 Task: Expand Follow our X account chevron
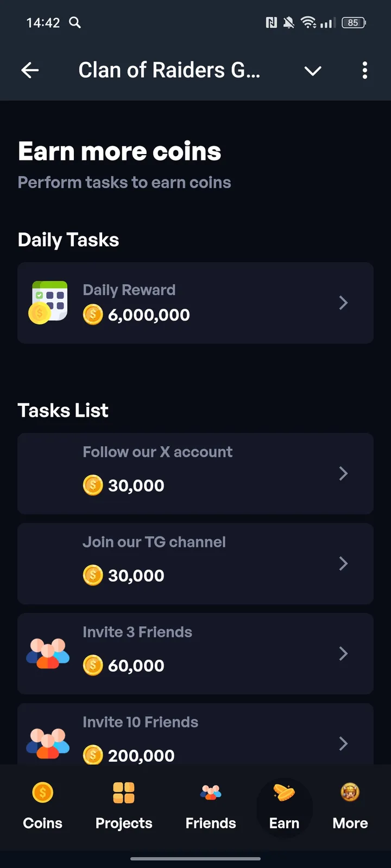[343, 474]
